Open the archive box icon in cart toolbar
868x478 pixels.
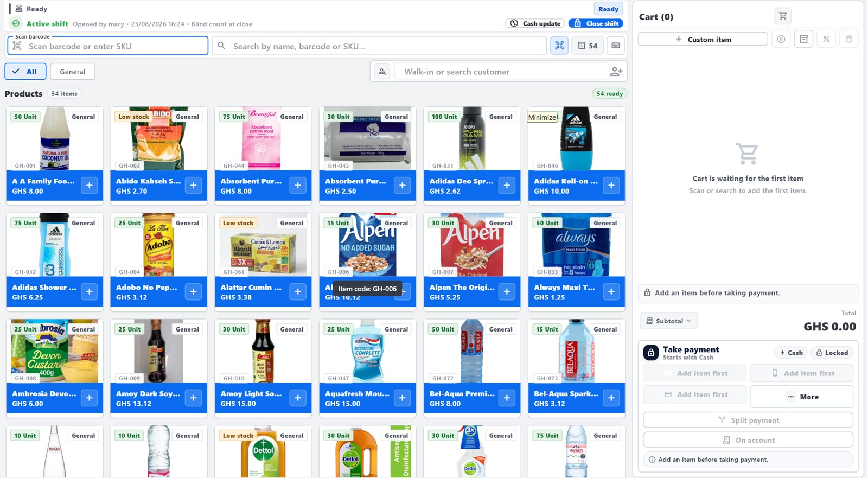[x=804, y=39]
